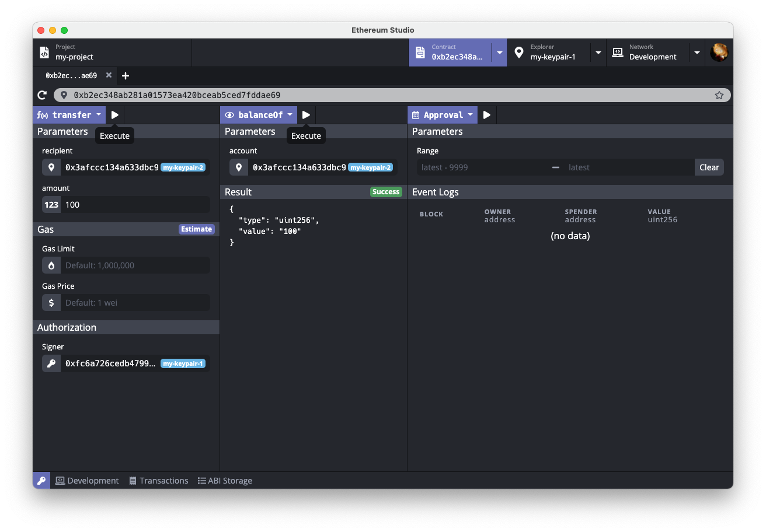Click the Gas Limit flame icon
This screenshot has width=766, height=532.
pyautogui.click(x=51, y=265)
